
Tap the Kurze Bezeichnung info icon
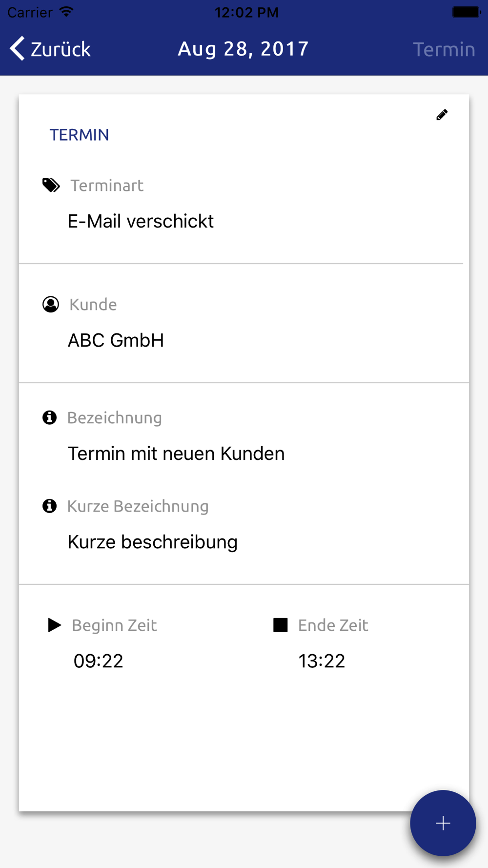pyautogui.click(x=49, y=506)
